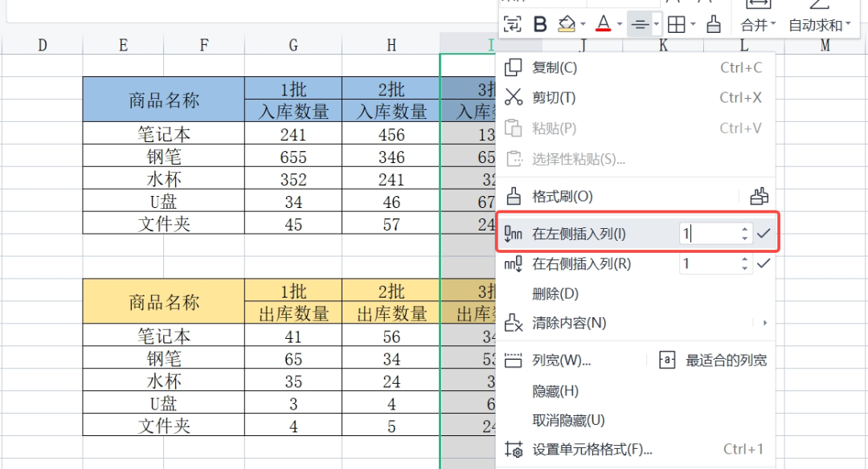Toggle bold formatting in mini toolbar
868x469 pixels.
[x=540, y=24]
